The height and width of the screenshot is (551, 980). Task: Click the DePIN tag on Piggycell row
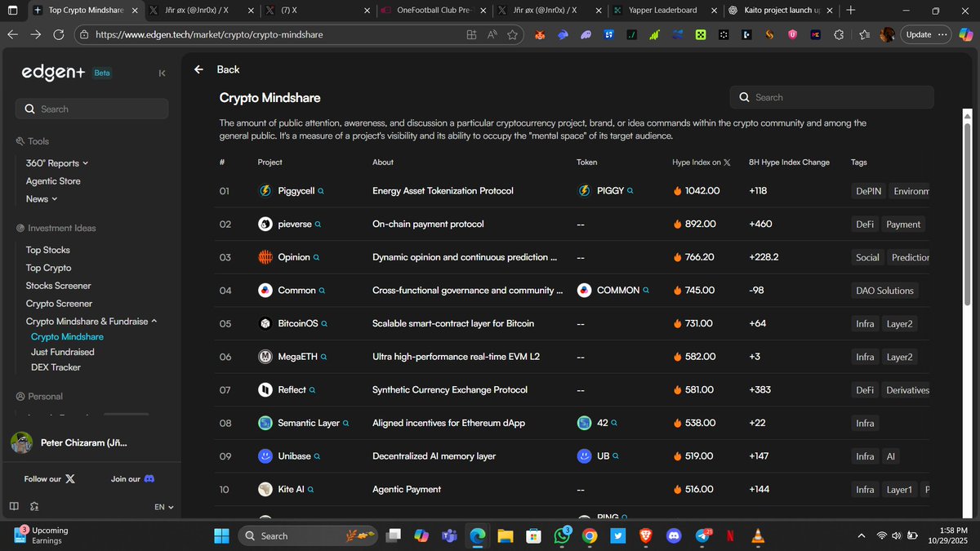[867, 191]
